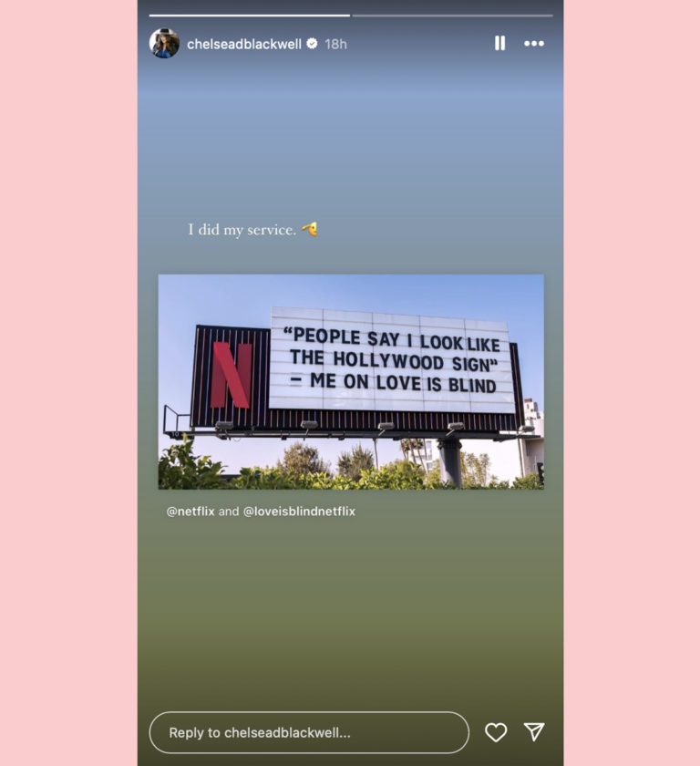Viewport: 700px width, 766px height.
Task: Open the @netflix mention
Action: pyautogui.click(x=190, y=512)
